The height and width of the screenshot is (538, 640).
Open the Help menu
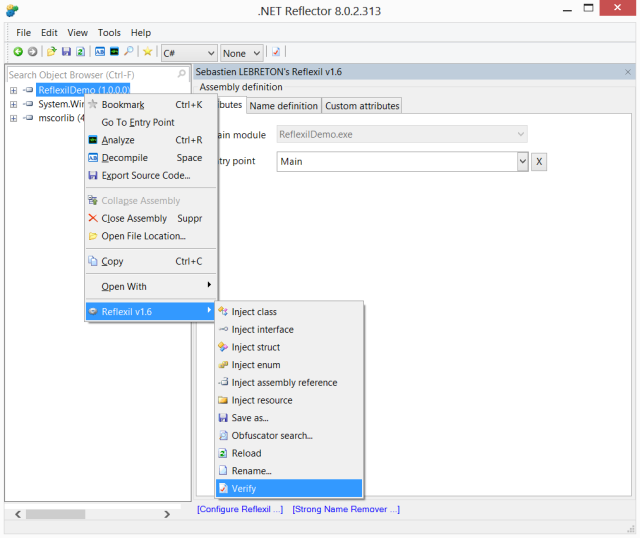tap(140, 33)
